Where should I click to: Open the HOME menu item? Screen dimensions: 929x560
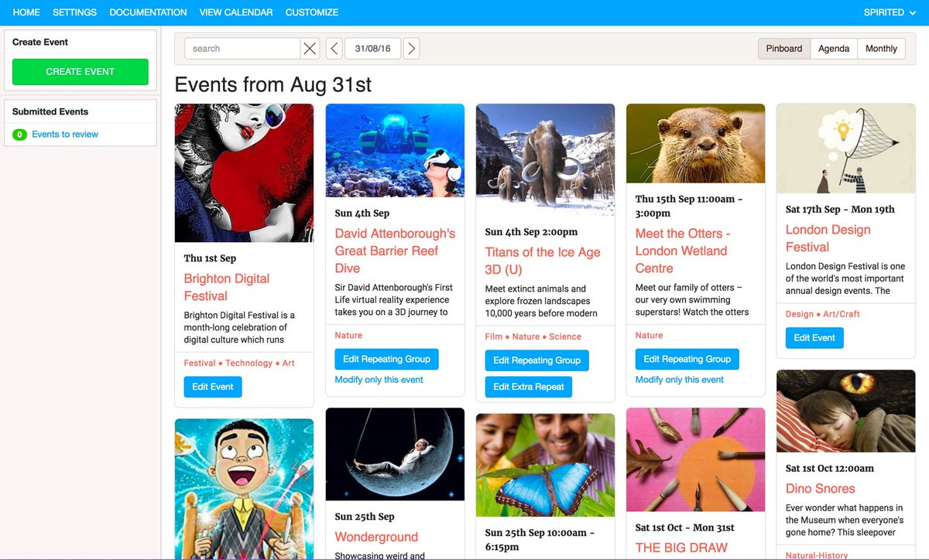[26, 12]
